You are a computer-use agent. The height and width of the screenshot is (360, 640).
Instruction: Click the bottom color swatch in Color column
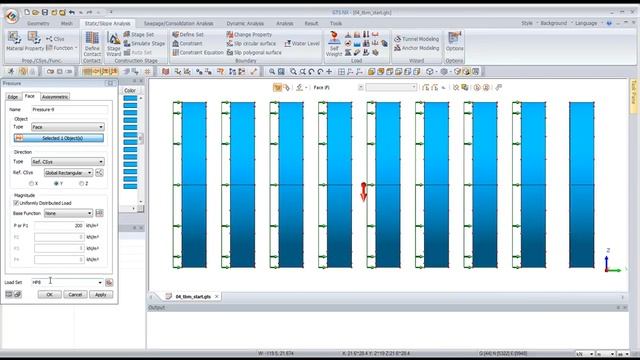pyautogui.click(x=130, y=187)
